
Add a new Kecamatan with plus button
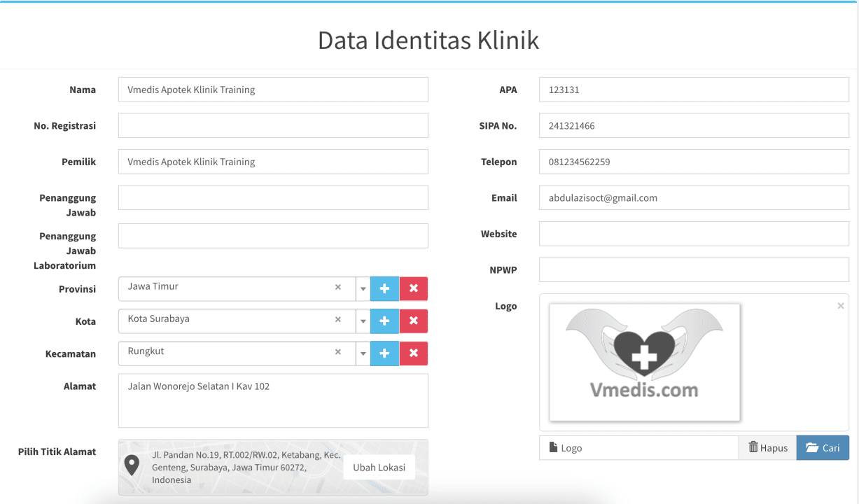point(384,353)
